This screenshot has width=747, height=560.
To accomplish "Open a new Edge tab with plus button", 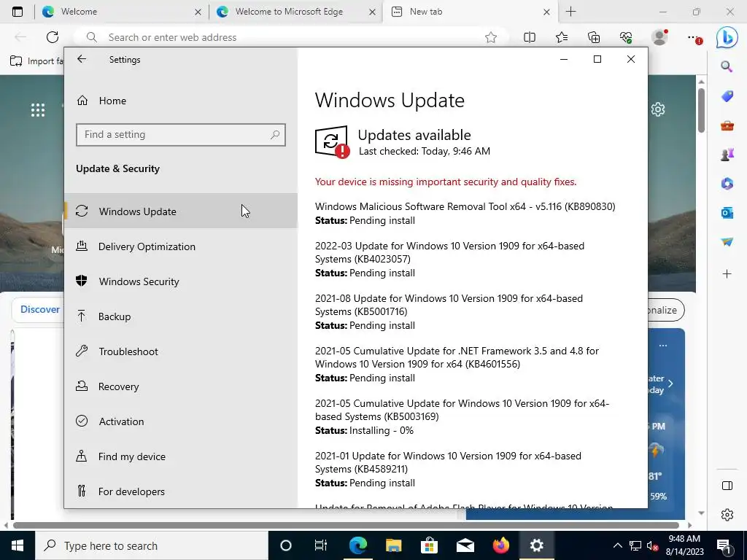I will coord(570,12).
